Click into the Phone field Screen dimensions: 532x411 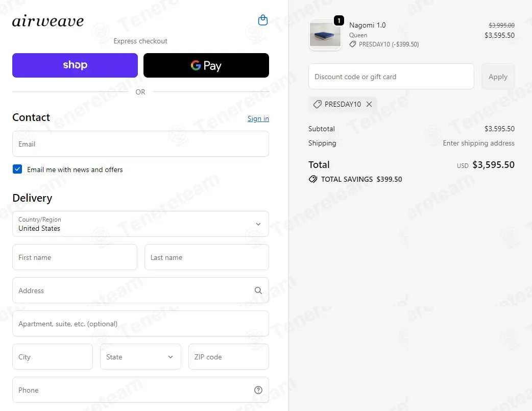pos(140,390)
